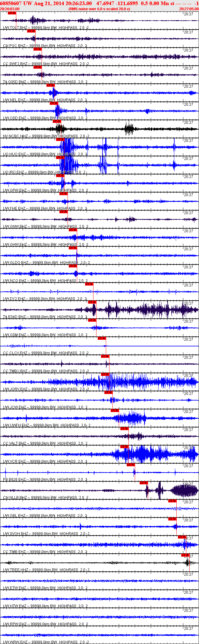The width and height of the screenshot is (199, 644).
Task: Click the red pick flag on TA.E04D trace
Action: point(93,302)
